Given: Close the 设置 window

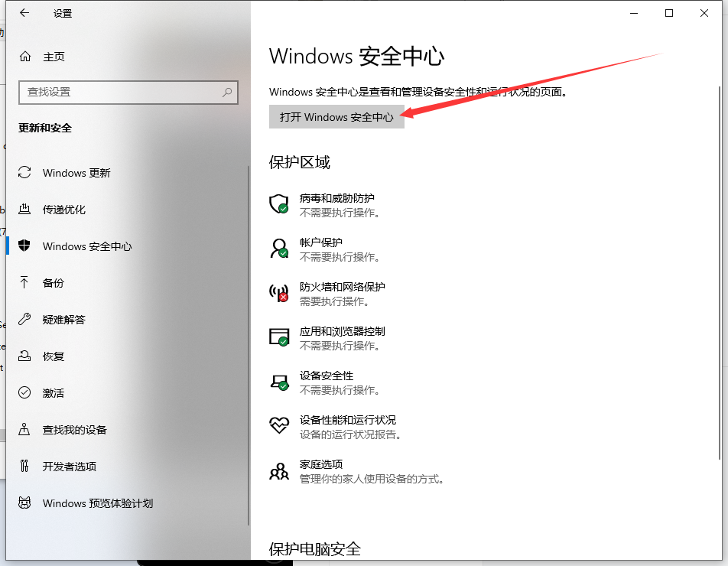Looking at the screenshot, I should point(704,13).
